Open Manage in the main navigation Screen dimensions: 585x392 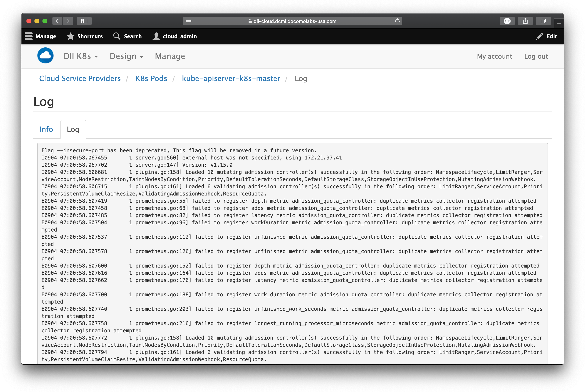pos(170,56)
